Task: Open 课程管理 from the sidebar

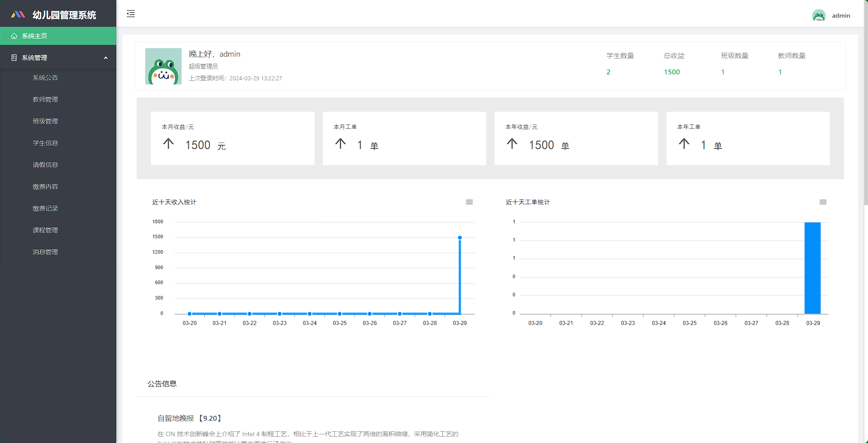Action: (x=45, y=230)
